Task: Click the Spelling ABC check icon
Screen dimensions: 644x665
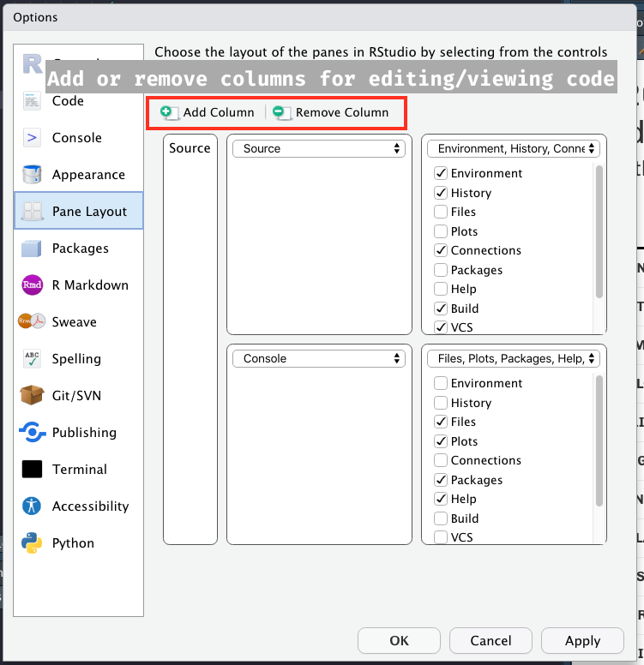Action: 32,358
